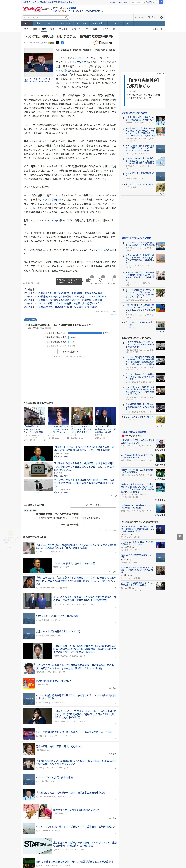Click the web search magnifier button
The height and width of the screenshot is (868, 186).
pyautogui.click(x=161, y=2)
